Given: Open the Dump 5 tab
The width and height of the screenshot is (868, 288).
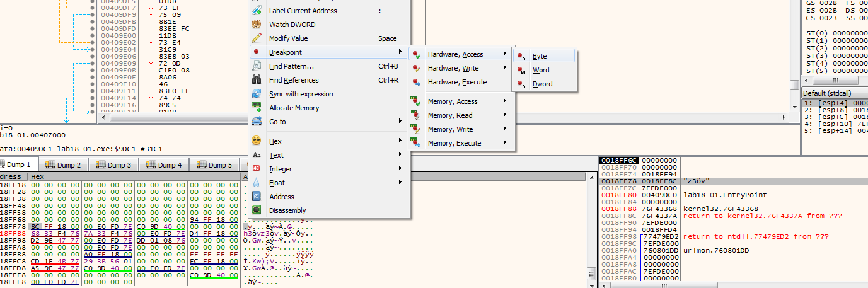Looking at the screenshot, I should [214, 165].
